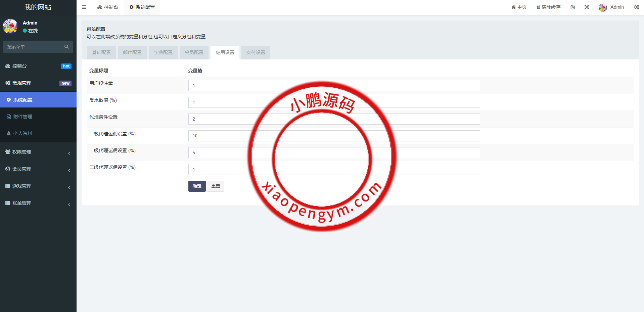
Task: Click the search magnifier icon in sidebar
Action: click(66, 47)
